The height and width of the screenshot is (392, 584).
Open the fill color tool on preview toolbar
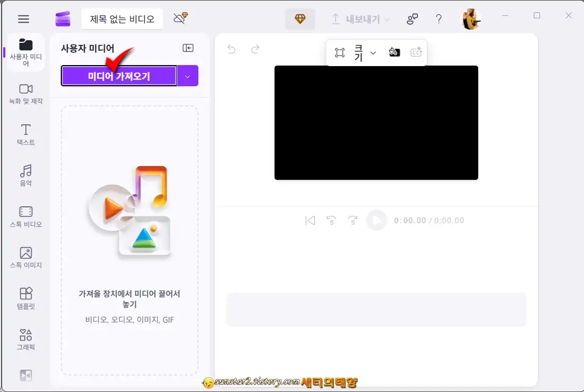394,52
